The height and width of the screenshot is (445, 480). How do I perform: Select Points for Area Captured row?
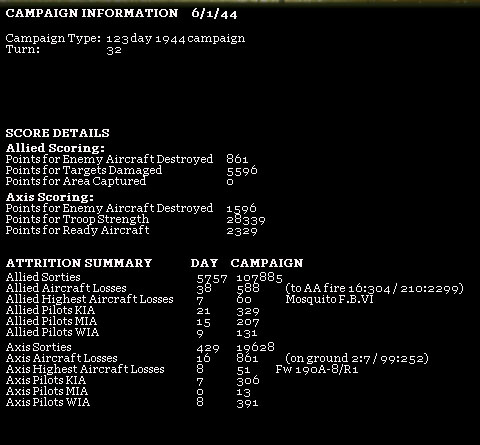tap(120, 181)
